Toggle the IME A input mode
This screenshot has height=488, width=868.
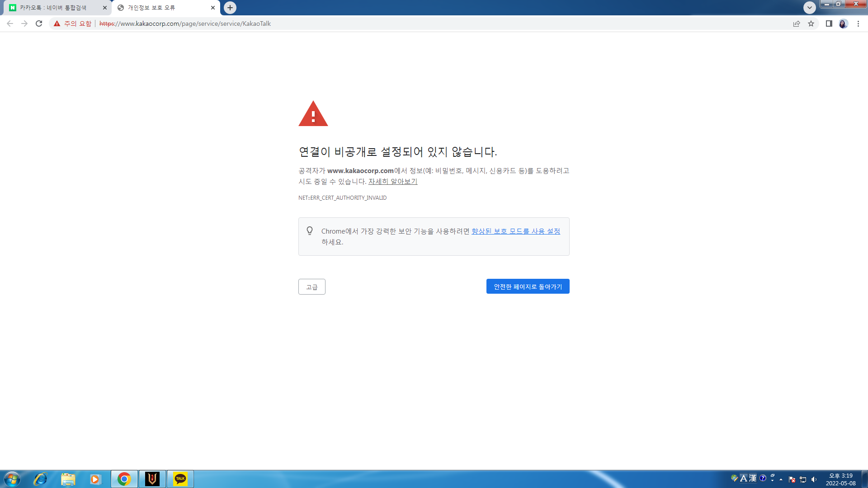coord(744,478)
